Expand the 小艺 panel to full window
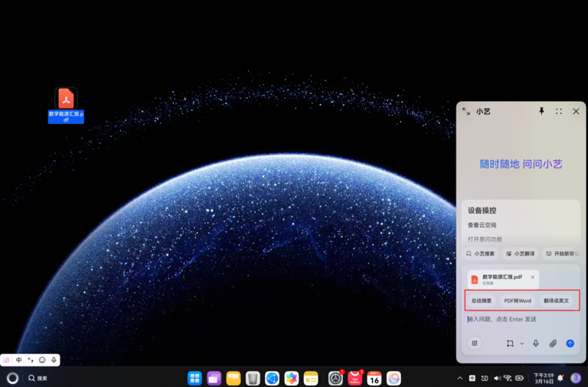588x387 pixels. (x=466, y=111)
